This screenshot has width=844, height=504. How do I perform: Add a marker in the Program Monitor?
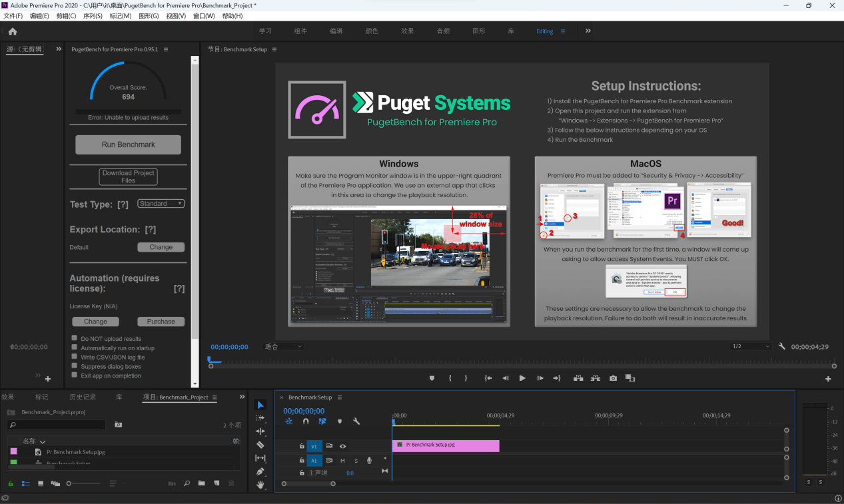pyautogui.click(x=432, y=378)
